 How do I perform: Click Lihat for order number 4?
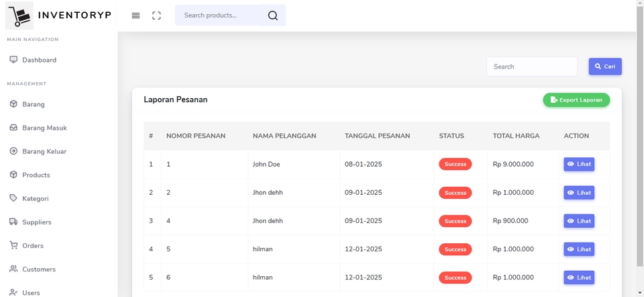coord(579,221)
